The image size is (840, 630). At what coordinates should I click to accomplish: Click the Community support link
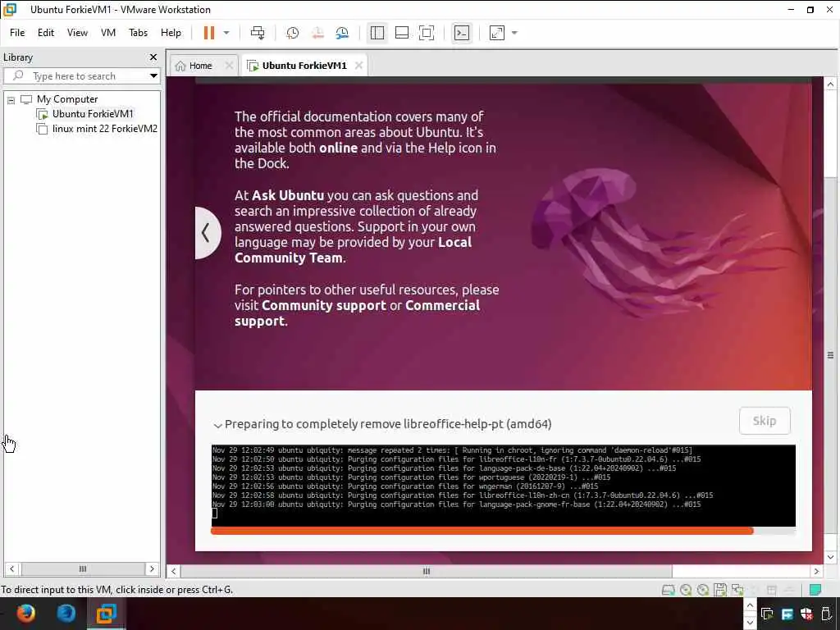point(323,305)
